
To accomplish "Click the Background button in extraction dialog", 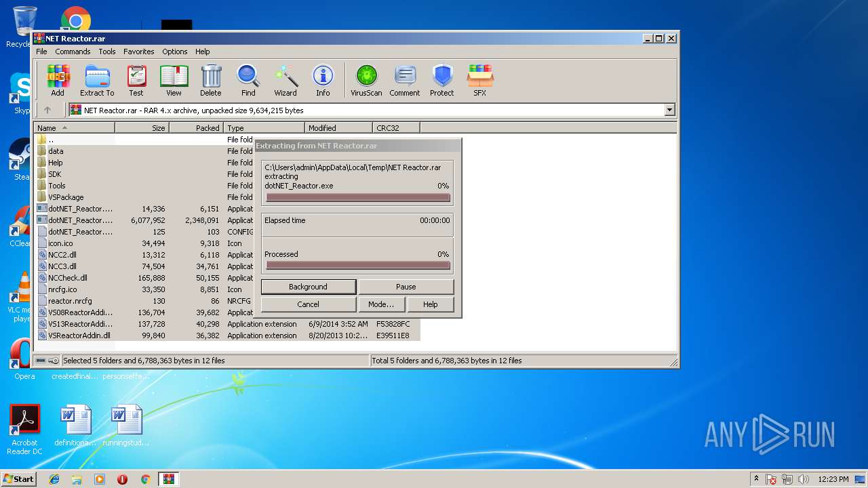I will [308, 287].
